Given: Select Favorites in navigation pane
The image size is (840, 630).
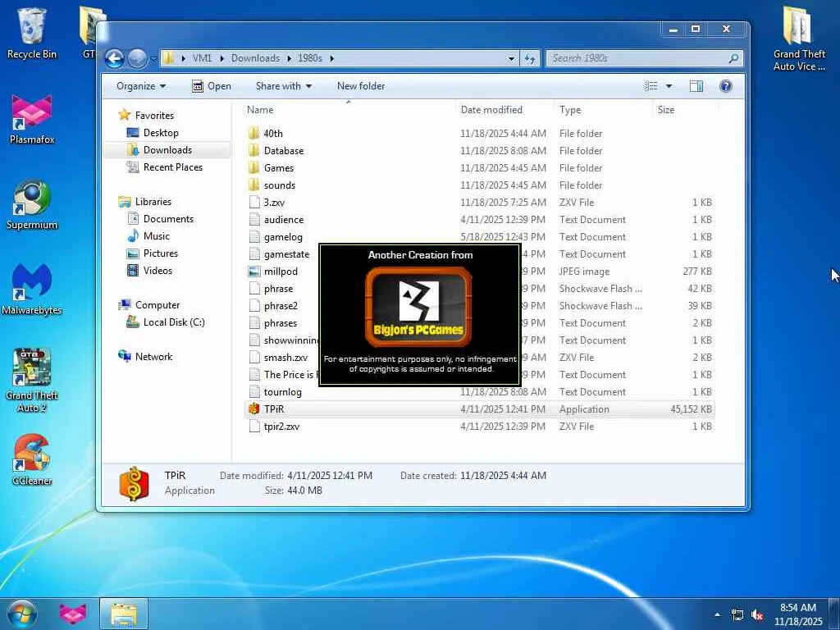Looking at the screenshot, I should tap(154, 115).
